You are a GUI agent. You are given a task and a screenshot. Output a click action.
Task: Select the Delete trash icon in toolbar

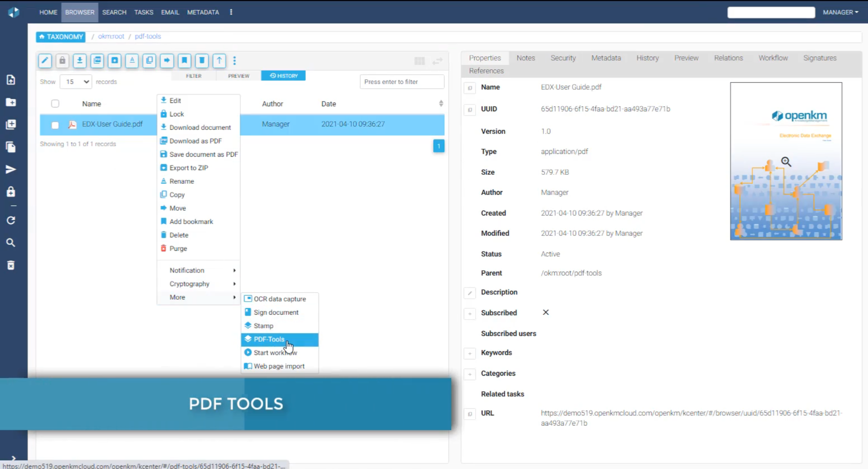[x=201, y=61]
